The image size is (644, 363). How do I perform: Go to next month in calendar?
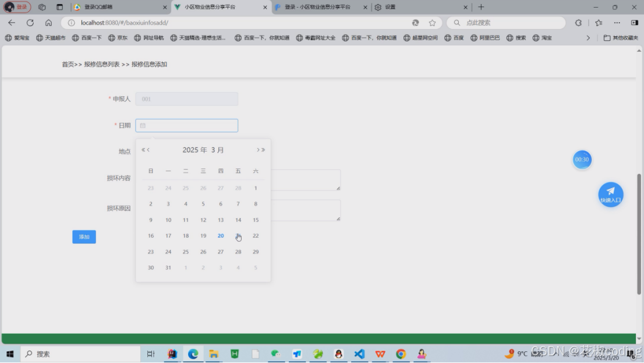258,150
